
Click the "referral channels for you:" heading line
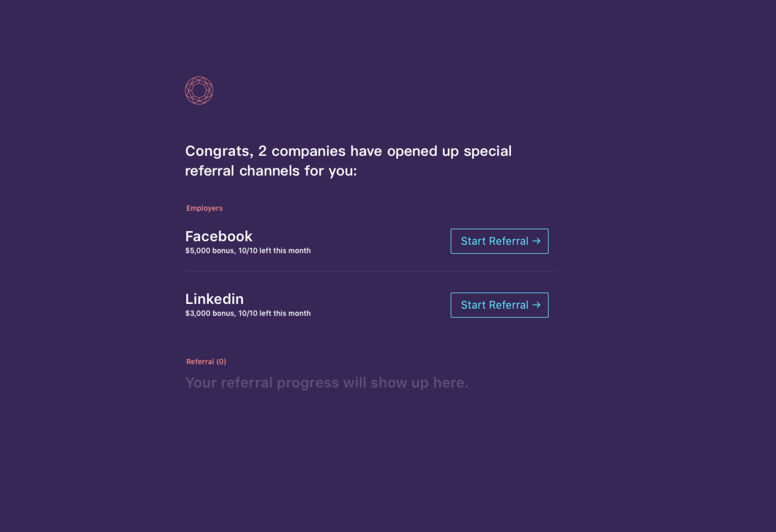point(271,171)
